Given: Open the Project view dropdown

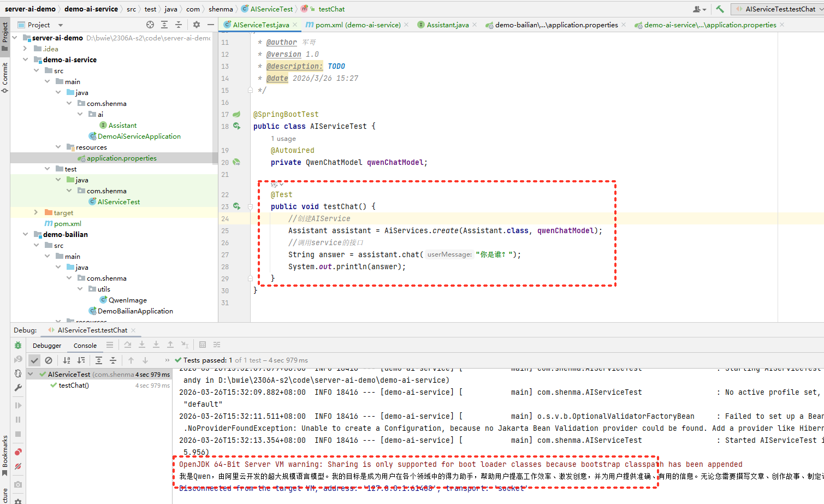Looking at the screenshot, I should 60,25.
